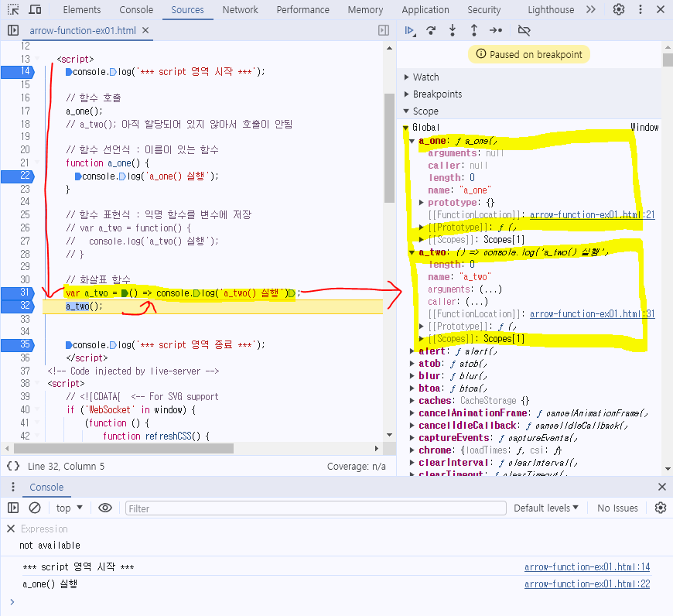Viewport: 673px width, 616px height.
Task: Click the inline log breakpoint marker on line 35
Action: (113, 345)
